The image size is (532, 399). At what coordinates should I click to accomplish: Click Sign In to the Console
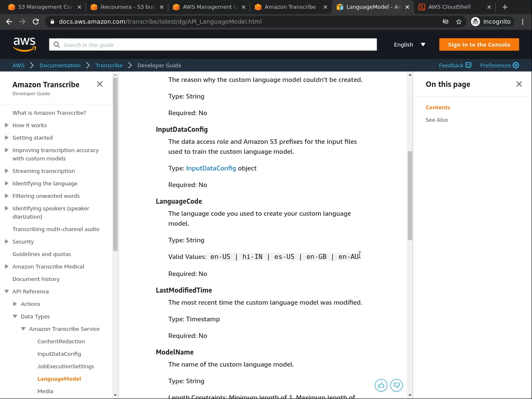(x=479, y=44)
